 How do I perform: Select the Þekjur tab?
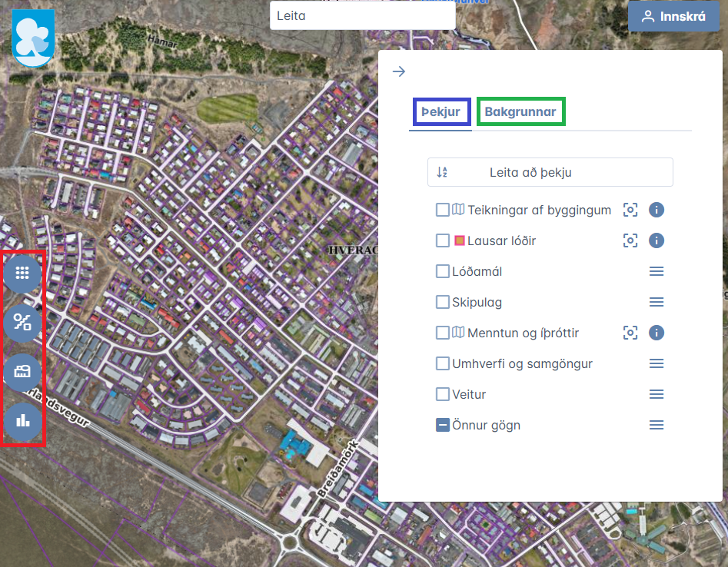[440, 112]
